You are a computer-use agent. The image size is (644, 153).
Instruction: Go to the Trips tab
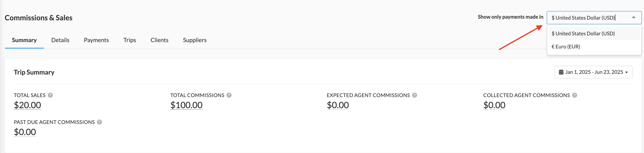129,40
